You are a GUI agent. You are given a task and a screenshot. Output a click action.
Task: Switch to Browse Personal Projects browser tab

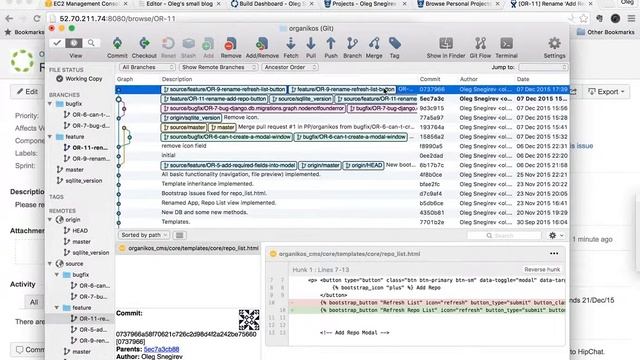click(458, 4)
